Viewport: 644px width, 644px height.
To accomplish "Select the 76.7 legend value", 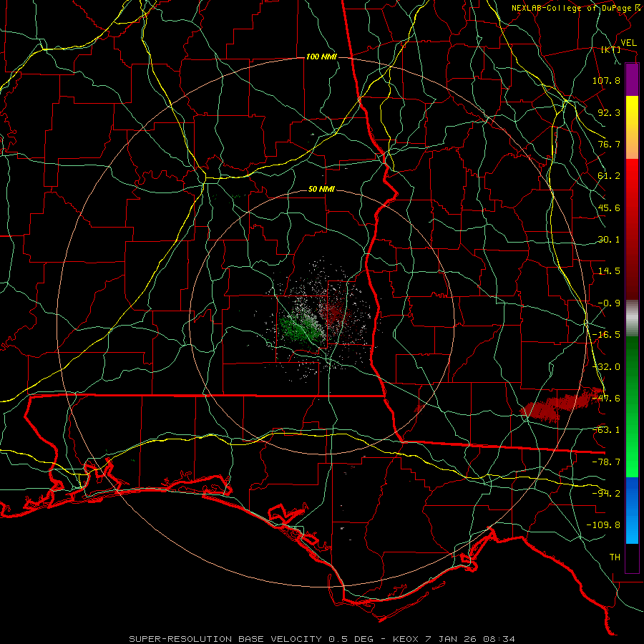I will (609, 144).
